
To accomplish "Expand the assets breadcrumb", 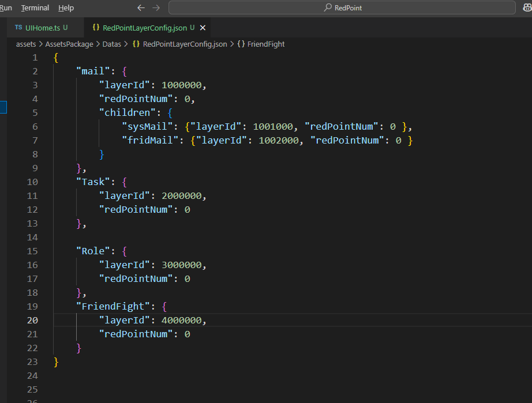I will (x=26, y=44).
